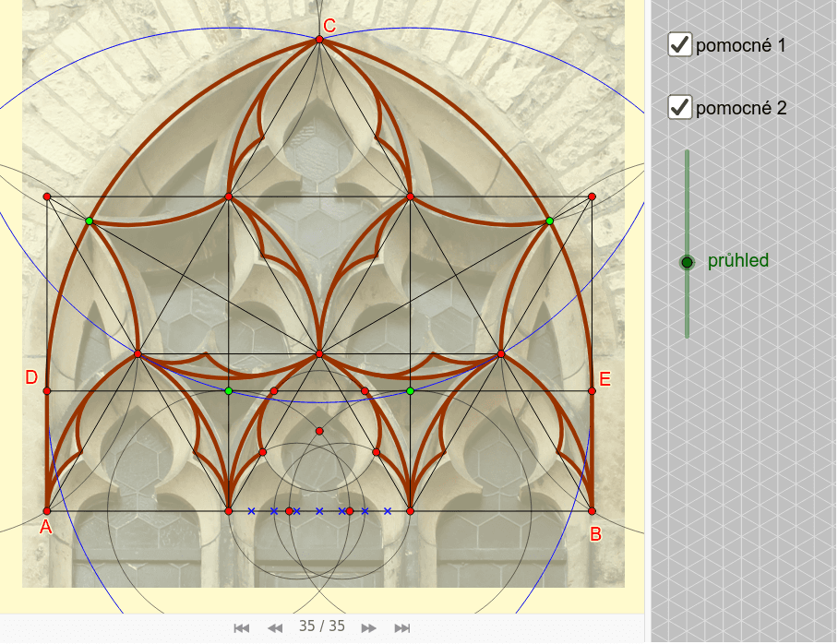Go back one construction step
This screenshot has height=644, width=838.
(x=275, y=628)
